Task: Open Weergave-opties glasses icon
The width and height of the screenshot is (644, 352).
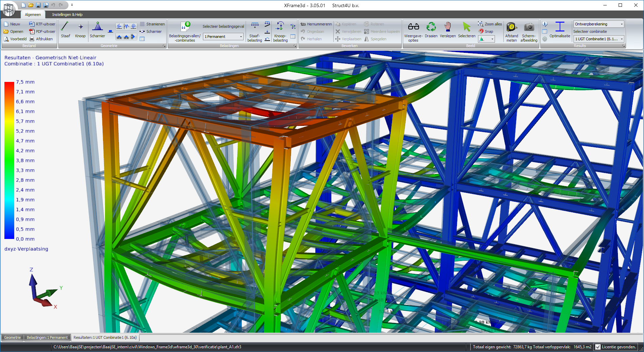Action: coord(413,30)
